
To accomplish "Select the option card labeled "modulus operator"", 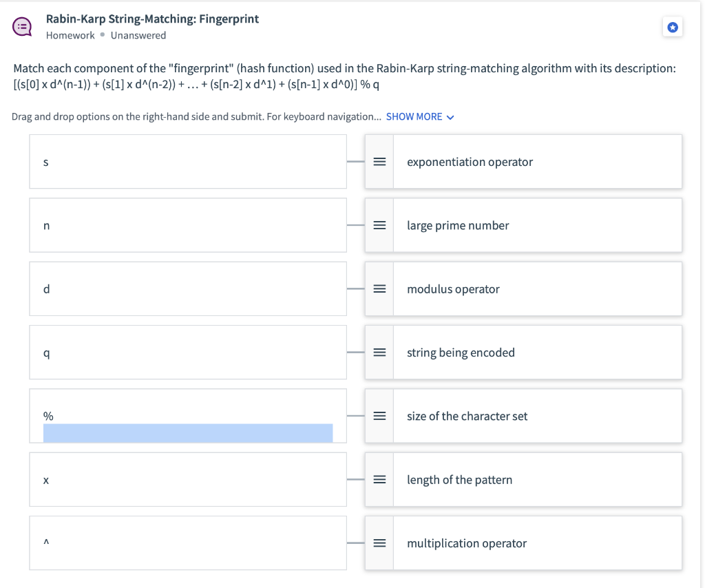I will tap(537, 288).
